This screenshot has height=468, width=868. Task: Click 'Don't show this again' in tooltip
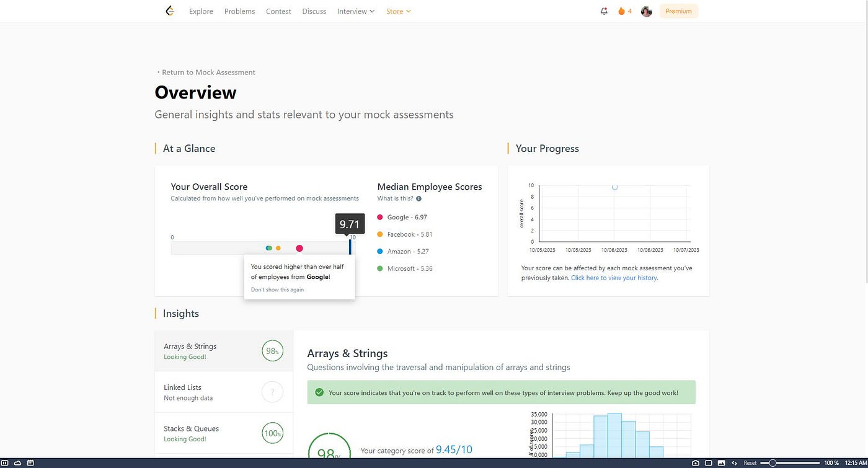tap(277, 289)
